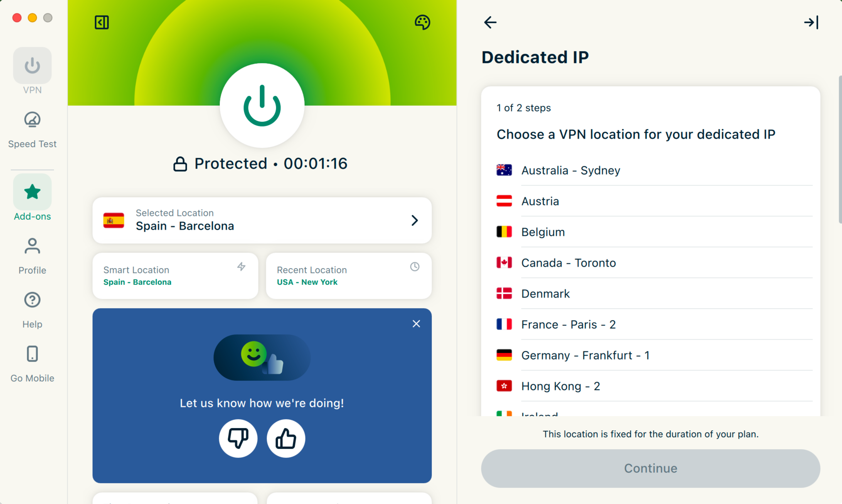The height and width of the screenshot is (504, 842).
Task: Collapse the sidebar with the panel icon
Action: coord(101,22)
